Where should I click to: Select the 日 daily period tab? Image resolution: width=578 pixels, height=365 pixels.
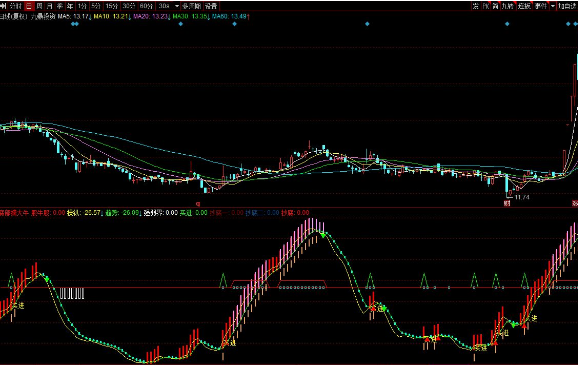point(29,6)
